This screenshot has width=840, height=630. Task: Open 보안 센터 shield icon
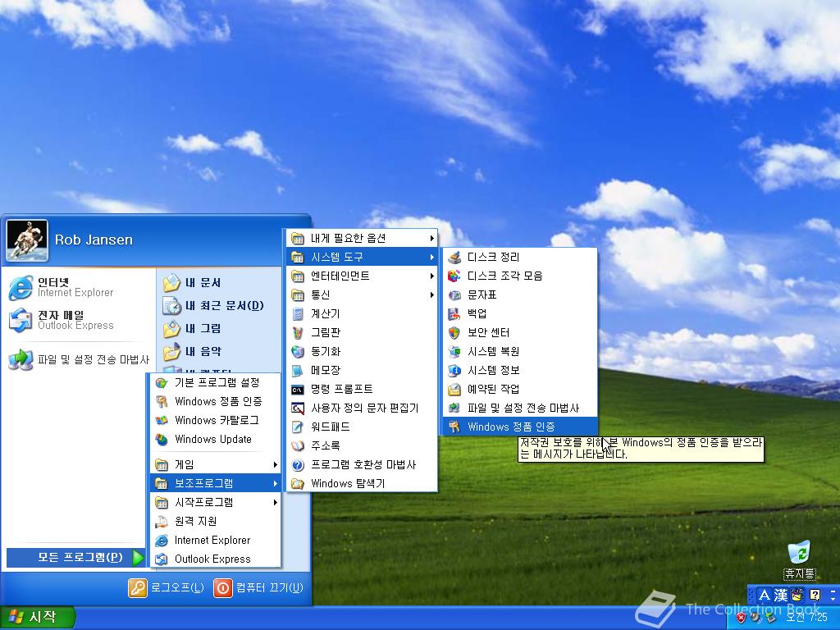pyautogui.click(x=454, y=333)
